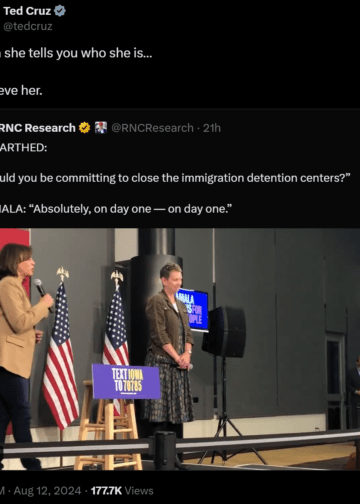Click the 'eve her.' line of the tweet

pyautogui.click(x=21, y=90)
